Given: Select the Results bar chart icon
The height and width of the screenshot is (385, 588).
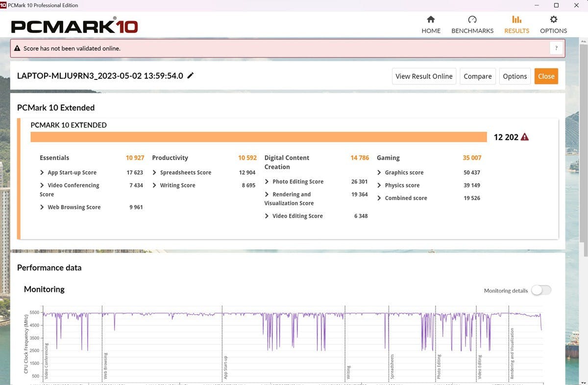Looking at the screenshot, I should point(516,20).
